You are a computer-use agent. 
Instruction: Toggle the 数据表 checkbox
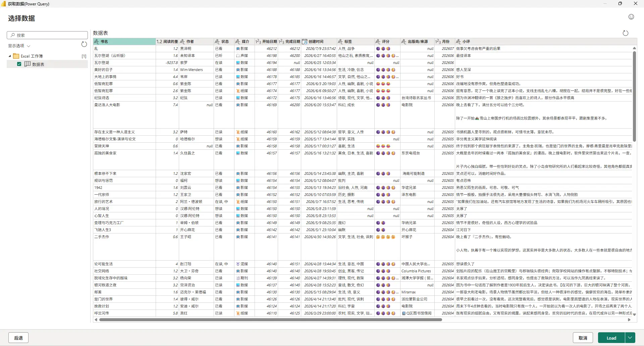click(x=19, y=64)
